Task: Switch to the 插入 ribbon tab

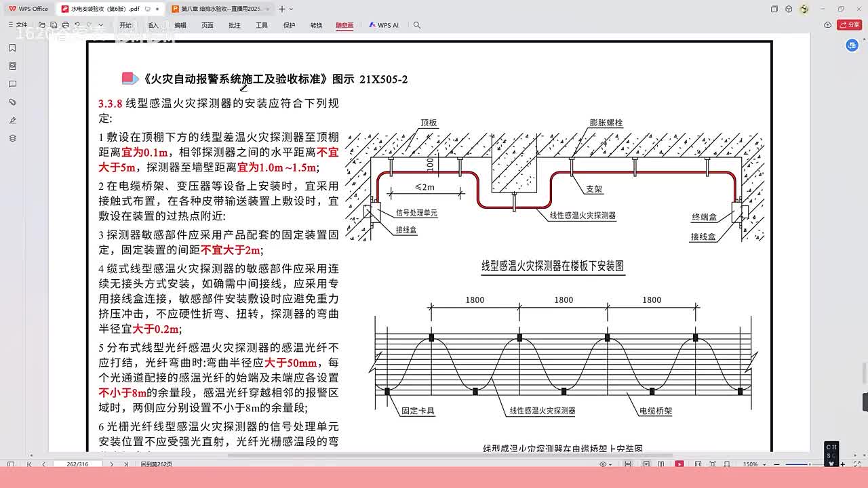Action: coord(153,25)
